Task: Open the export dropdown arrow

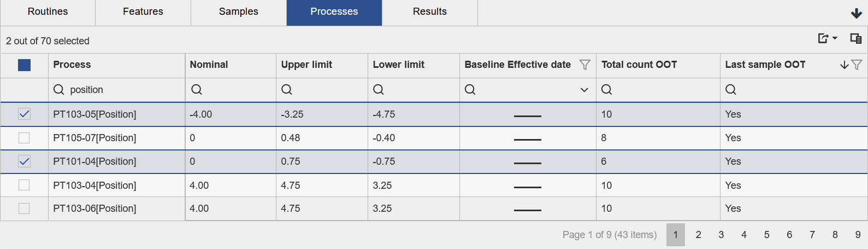Action: click(835, 38)
